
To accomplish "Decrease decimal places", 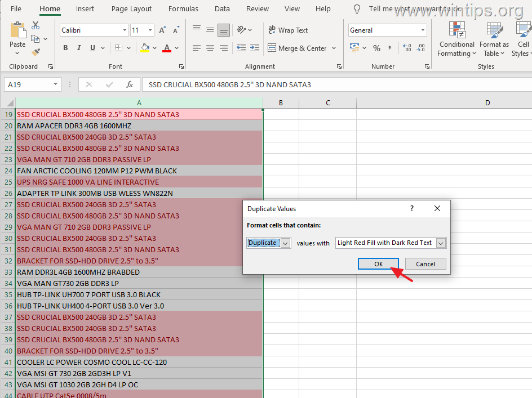I will click(421, 48).
